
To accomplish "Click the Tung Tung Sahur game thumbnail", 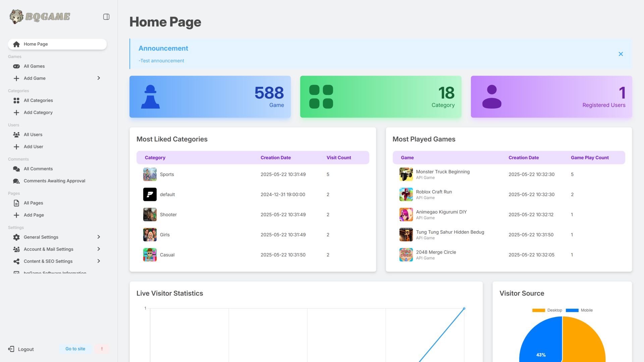I will [406, 235].
